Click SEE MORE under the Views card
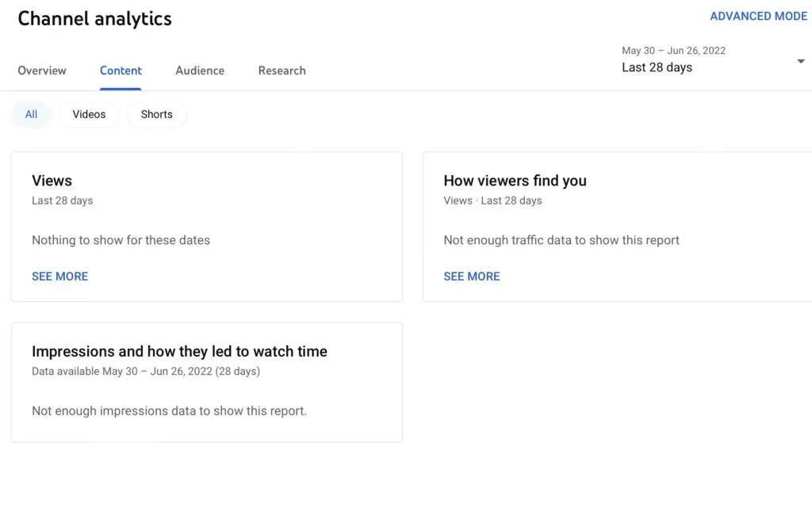 coord(59,276)
